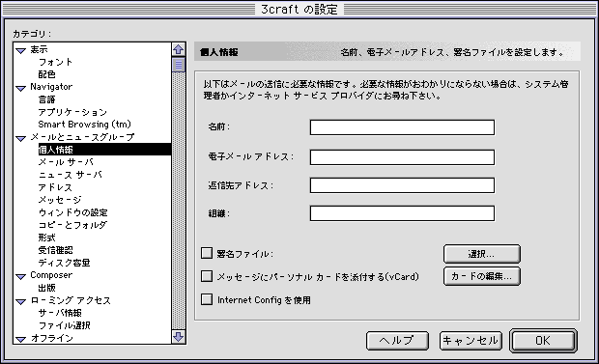Select メッセージ category item
The image size is (599, 364).
(60, 200)
